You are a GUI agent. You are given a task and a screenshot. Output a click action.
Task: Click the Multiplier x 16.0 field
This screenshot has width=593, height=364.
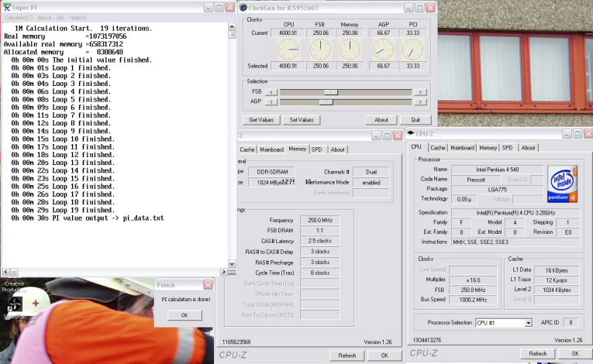tap(473, 280)
